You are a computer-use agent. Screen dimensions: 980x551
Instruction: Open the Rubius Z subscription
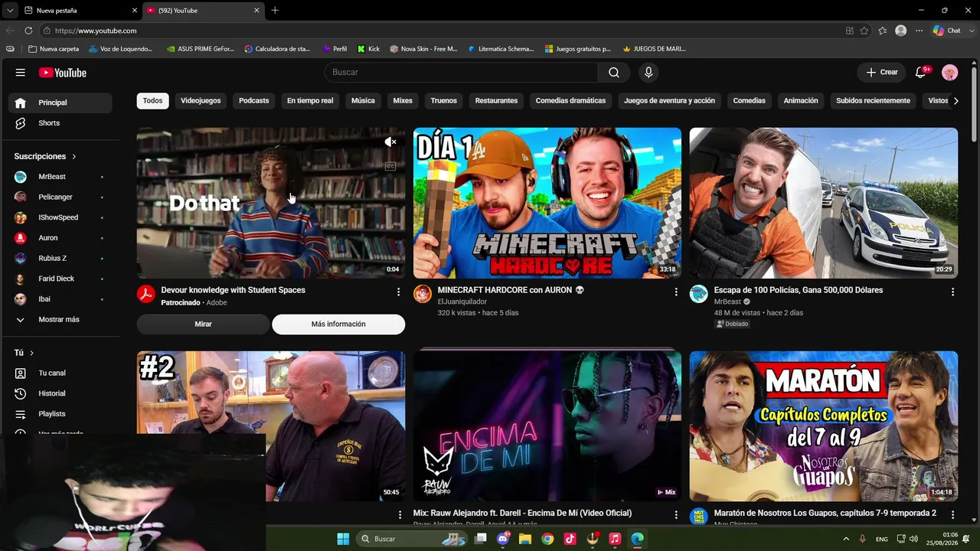coord(60,258)
